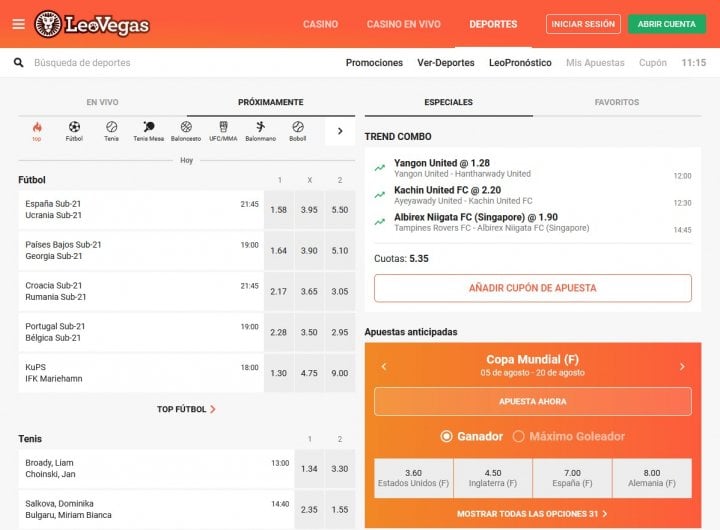Open Top Fútbol link
720x530 pixels.
tap(186, 409)
